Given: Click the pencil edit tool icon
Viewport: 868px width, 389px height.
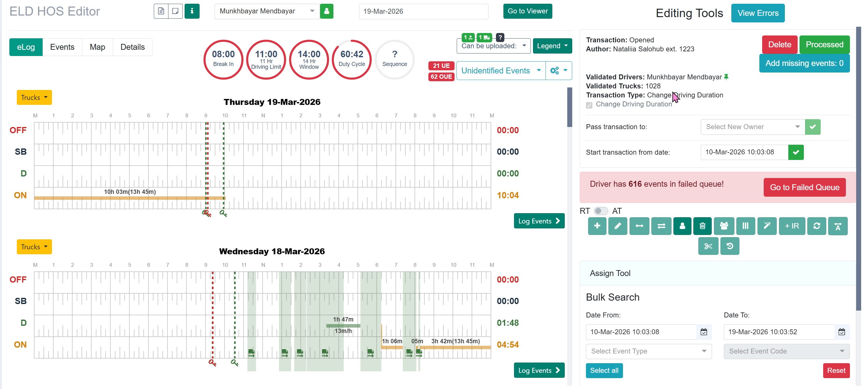Looking at the screenshot, I should pos(617,226).
